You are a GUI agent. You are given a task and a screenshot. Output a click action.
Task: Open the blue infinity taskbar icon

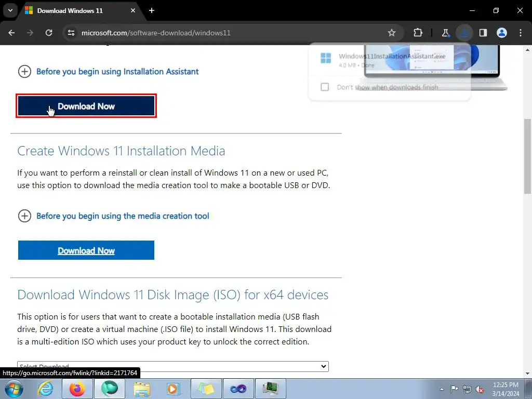pos(238,389)
